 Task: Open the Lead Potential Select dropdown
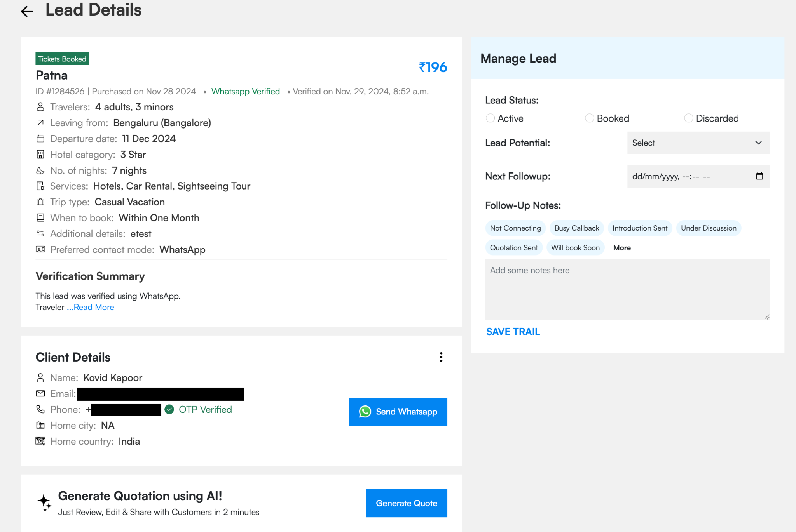(698, 143)
